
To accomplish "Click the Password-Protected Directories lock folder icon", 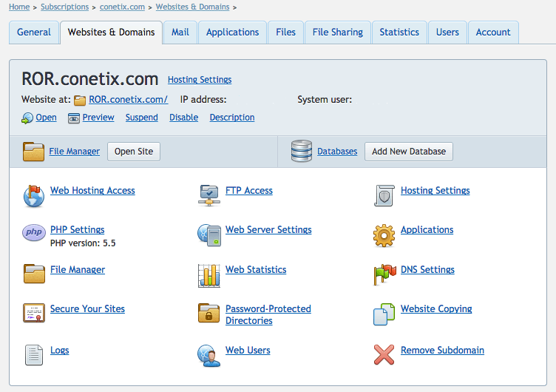I will coord(208,313).
